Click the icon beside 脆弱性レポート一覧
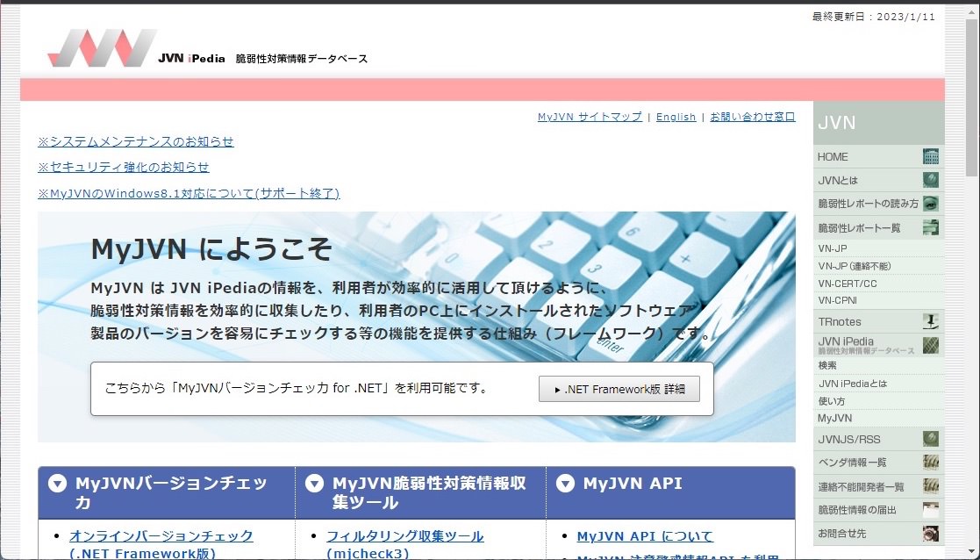 click(931, 227)
